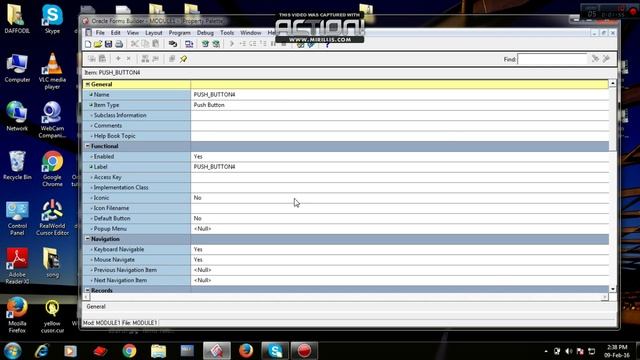Click the Paste Properties palette icon
Image resolution: width=640 pixels, height=360 pixels.
click(102, 59)
